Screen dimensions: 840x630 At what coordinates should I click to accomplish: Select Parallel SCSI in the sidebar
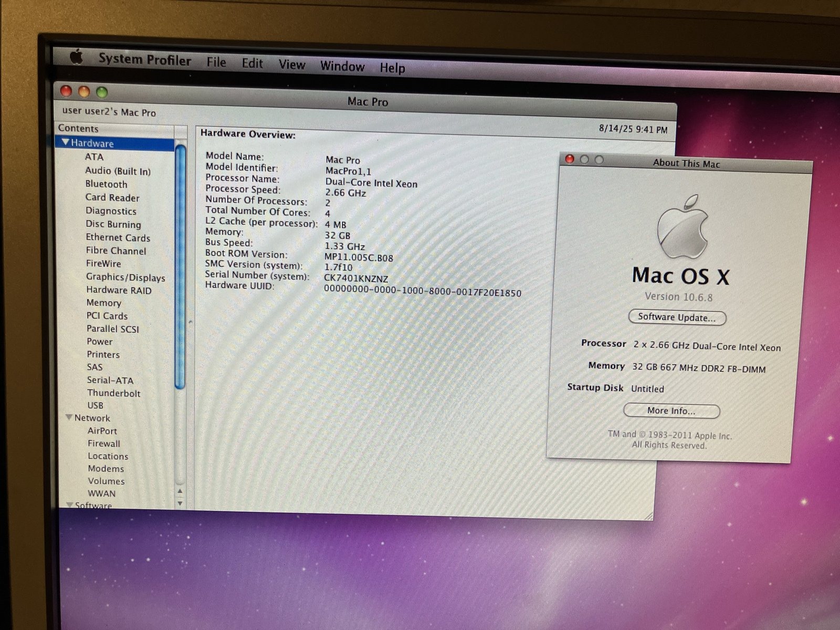point(113,329)
